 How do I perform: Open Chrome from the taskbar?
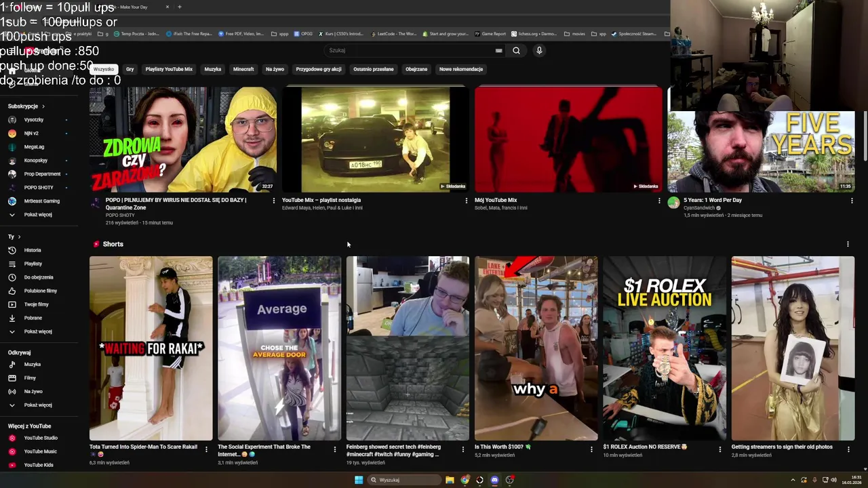465,480
